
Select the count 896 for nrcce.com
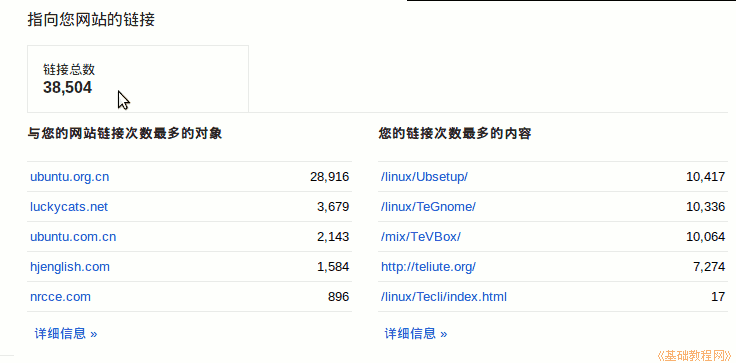point(338,297)
